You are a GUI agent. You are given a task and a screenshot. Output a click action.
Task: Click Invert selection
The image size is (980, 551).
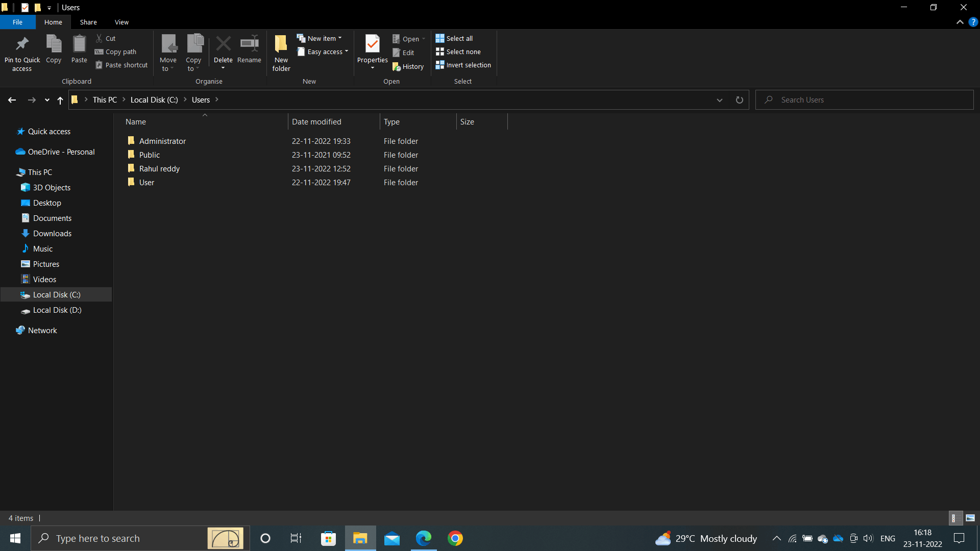[463, 65]
